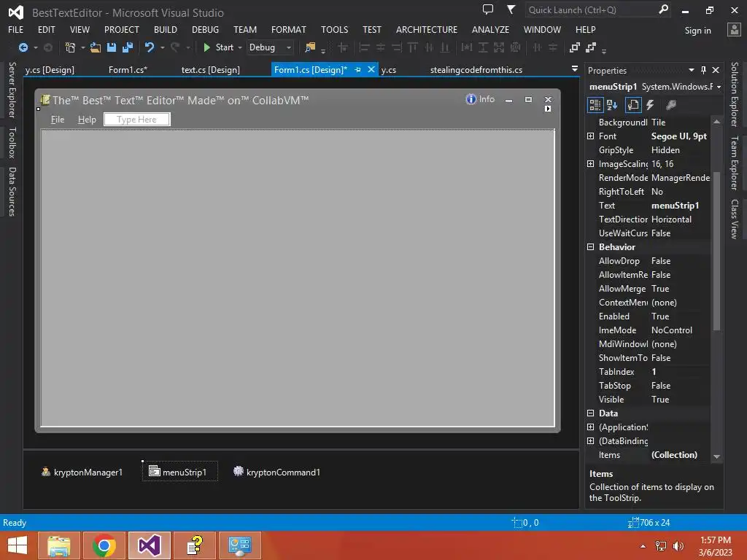Screen dimensions: 747x560
Task: Click the notifications flag icon in title bar
Action: (x=511, y=9)
